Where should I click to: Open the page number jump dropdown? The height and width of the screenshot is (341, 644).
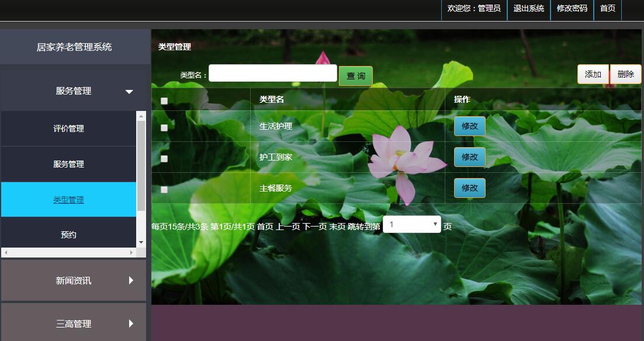[411, 224]
